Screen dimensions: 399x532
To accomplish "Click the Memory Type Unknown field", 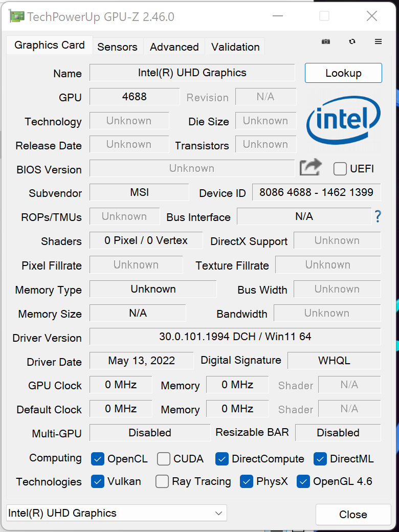I will tap(153, 289).
